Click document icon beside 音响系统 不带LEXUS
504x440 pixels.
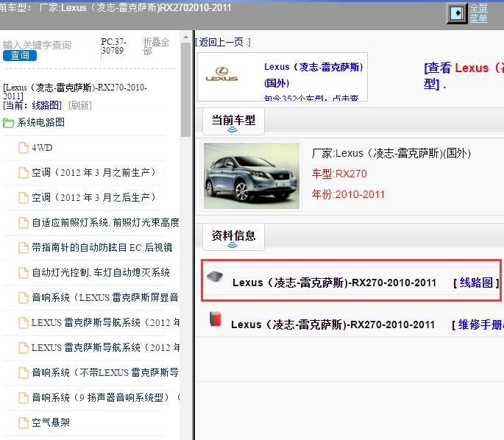pyautogui.click(x=23, y=373)
